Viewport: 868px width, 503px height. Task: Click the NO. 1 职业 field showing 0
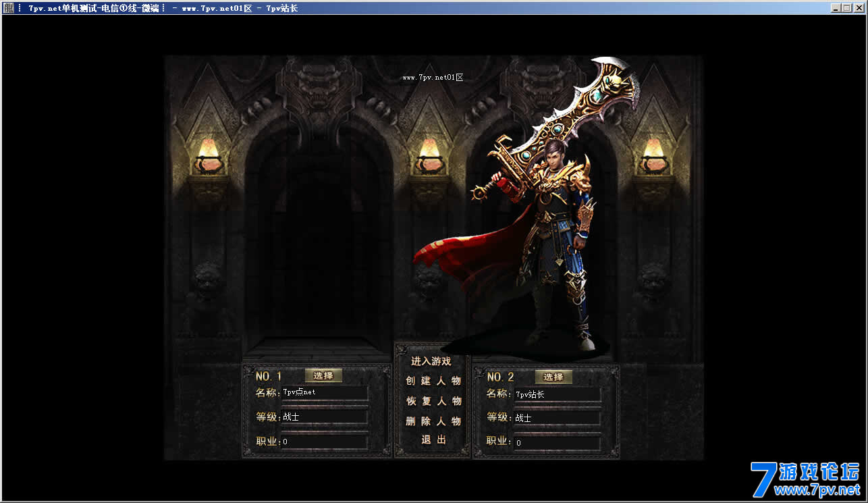pyautogui.click(x=325, y=442)
